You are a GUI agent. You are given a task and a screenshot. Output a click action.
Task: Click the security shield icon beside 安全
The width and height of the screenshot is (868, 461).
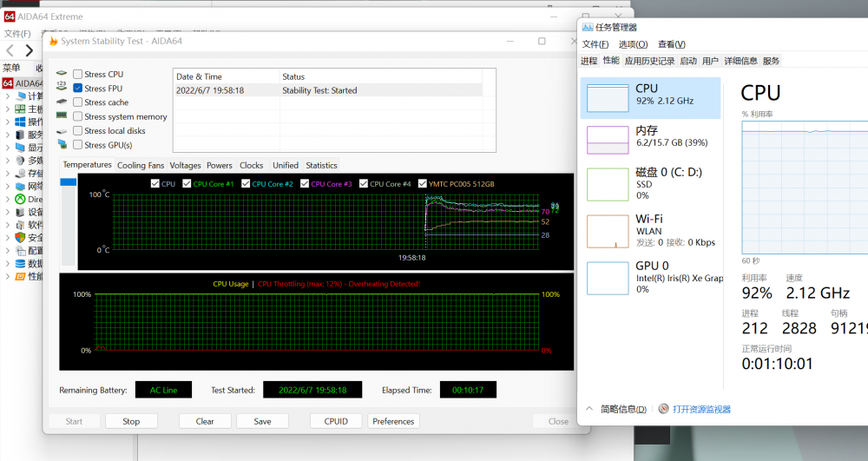21,237
